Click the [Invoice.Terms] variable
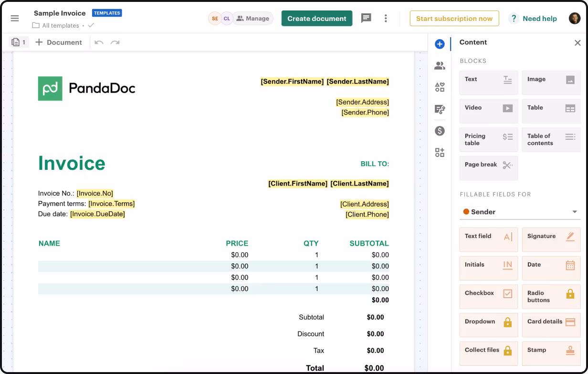Viewport: 588px width, 374px height. tap(112, 204)
